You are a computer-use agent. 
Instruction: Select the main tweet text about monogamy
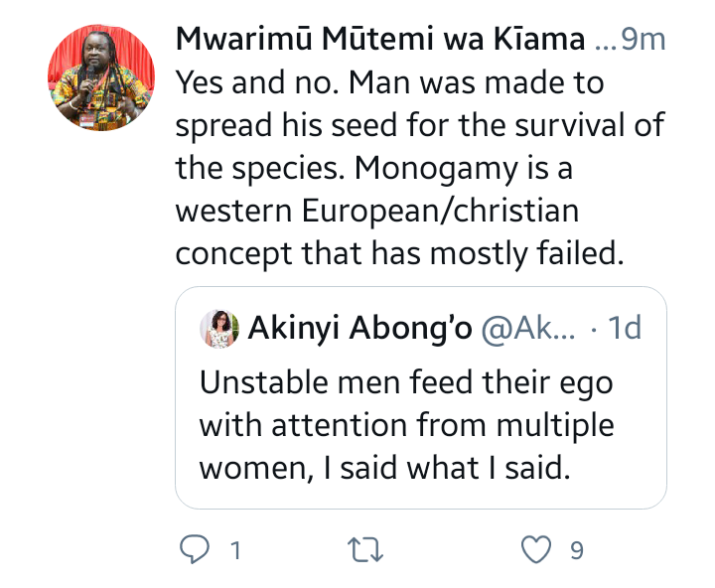point(420,168)
